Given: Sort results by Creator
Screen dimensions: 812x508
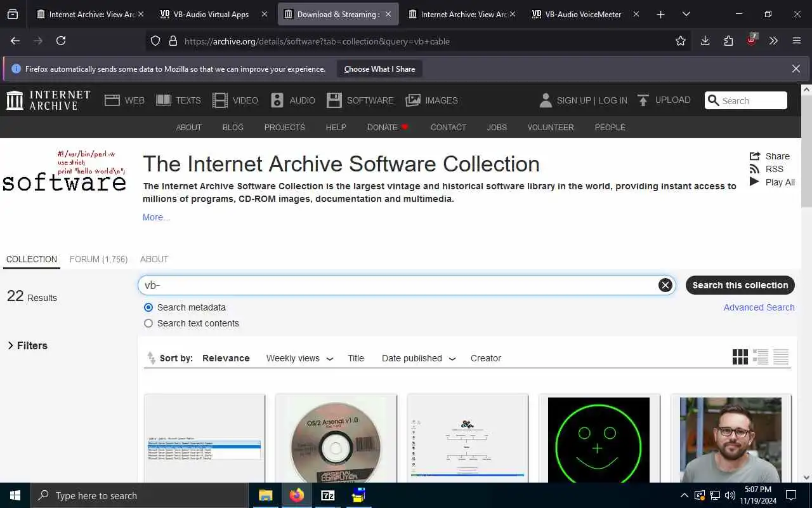Looking at the screenshot, I should 486,358.
